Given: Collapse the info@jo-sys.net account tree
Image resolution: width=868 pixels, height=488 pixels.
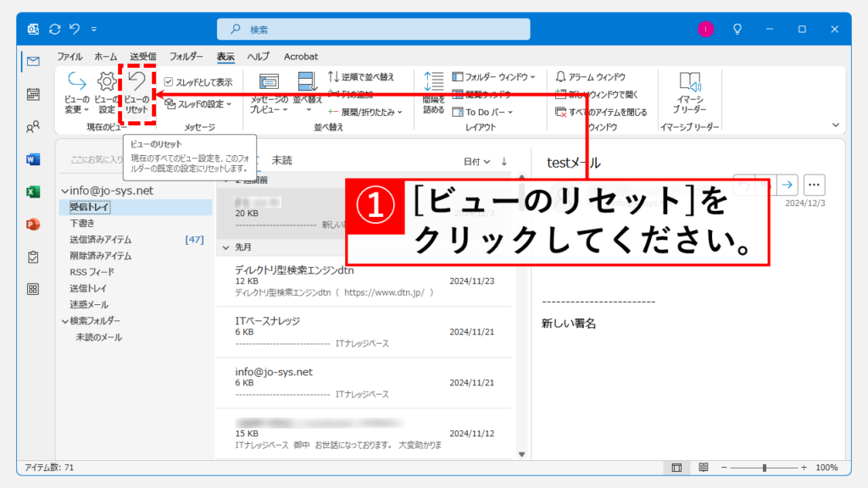Looking at the screenshot, I should tap(64, 191).
